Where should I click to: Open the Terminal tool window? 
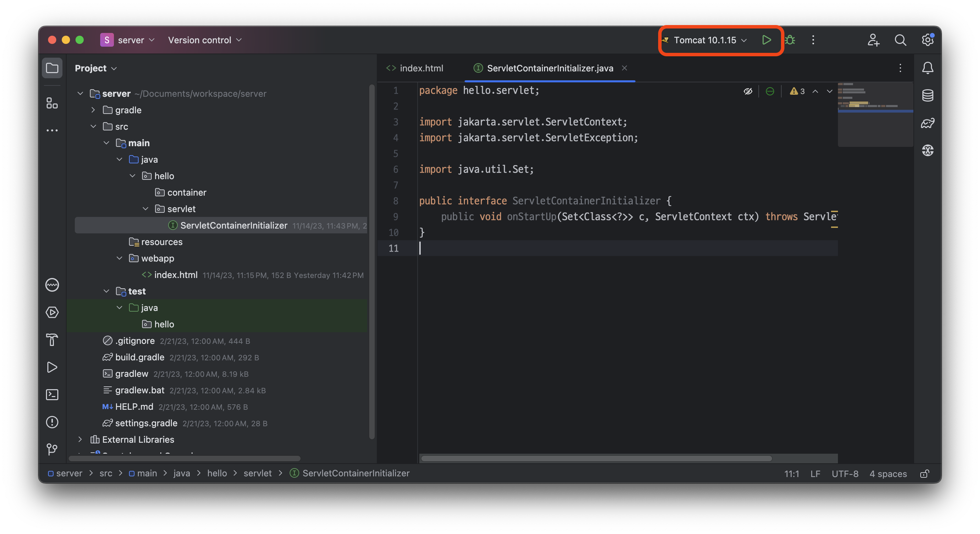[52, 395]
